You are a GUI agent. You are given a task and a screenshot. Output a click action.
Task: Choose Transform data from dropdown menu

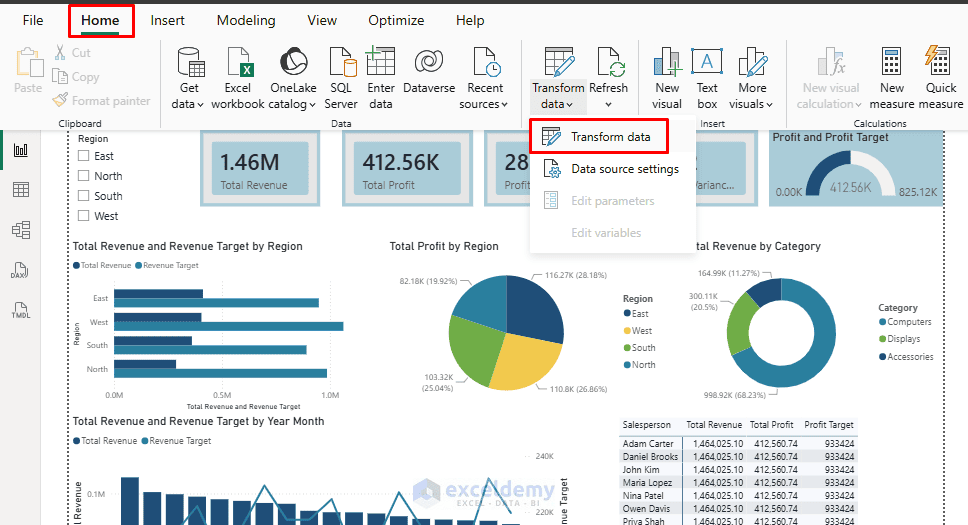[x=598, y=136]
